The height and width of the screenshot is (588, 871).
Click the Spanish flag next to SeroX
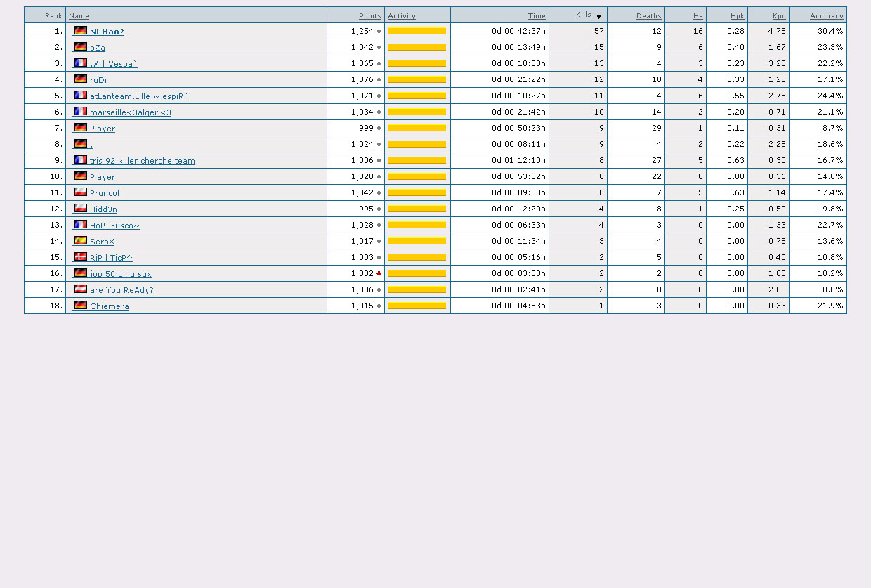pos(81,241)
